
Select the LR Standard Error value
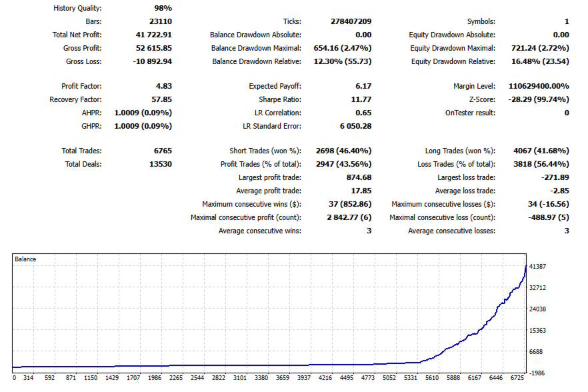[355, 127]
